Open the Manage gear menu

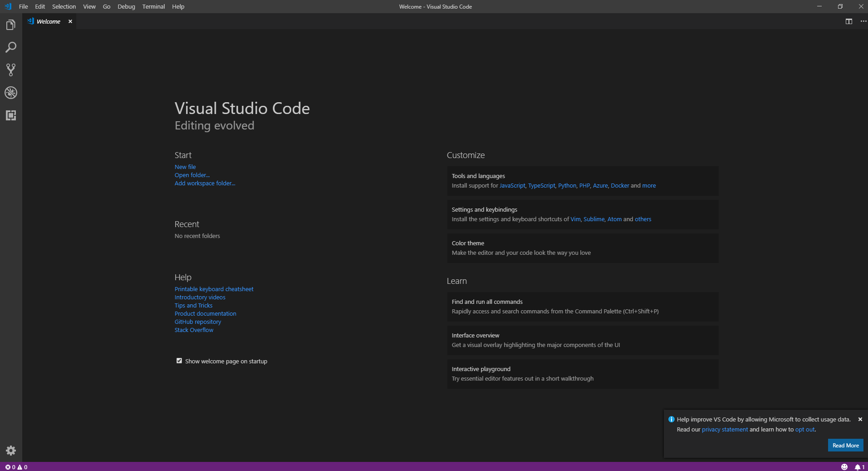click(x=11, y=451)
